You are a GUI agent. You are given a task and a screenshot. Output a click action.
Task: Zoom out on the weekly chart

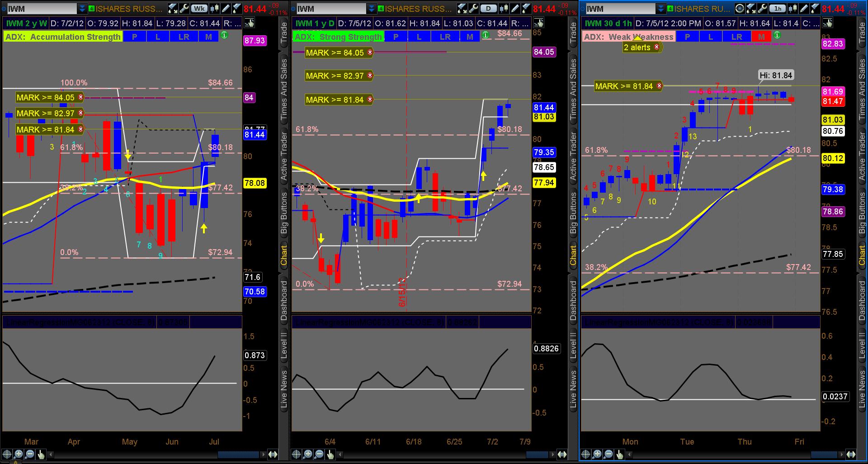coord(30,455)
